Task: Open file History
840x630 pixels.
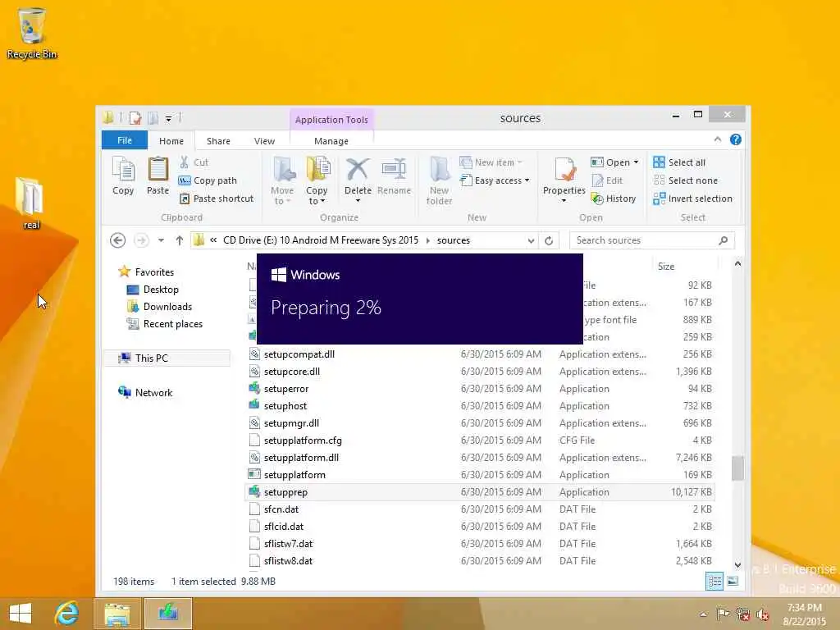Action: (614, 199)
